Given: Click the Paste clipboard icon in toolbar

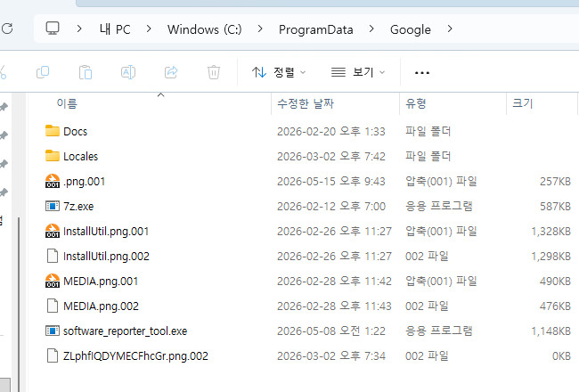Looking at the screenshot, I should click(86, 72).
